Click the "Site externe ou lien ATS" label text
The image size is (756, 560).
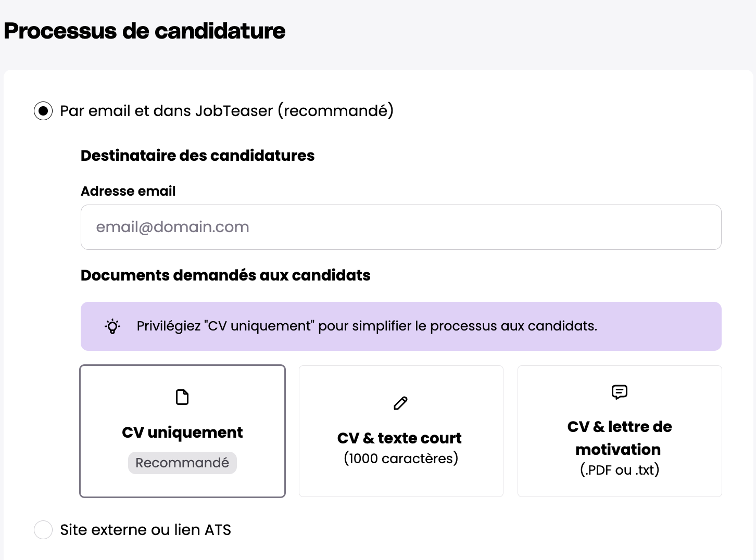145,530
